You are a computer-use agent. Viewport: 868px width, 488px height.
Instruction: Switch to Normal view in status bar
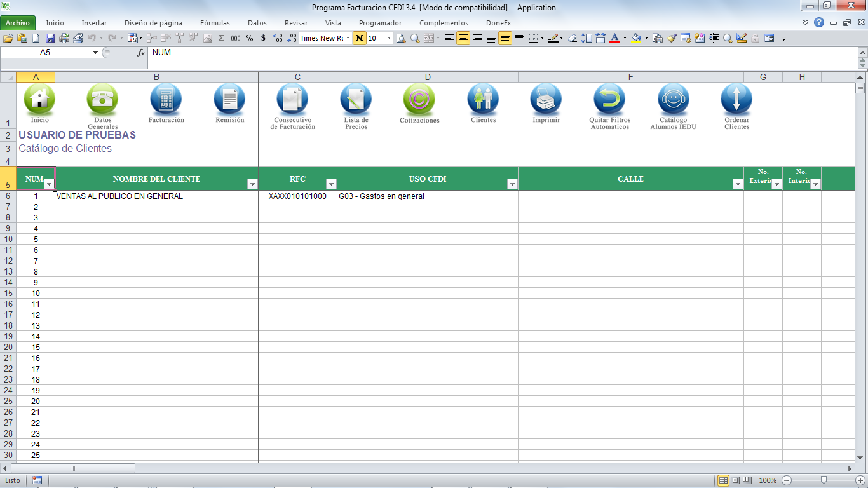coord(723,480)
